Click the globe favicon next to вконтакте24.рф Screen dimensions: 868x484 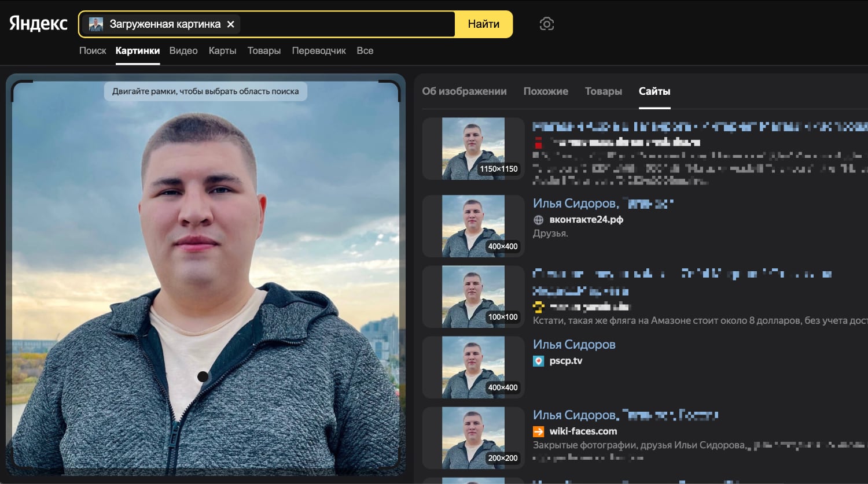coord(538,220)
